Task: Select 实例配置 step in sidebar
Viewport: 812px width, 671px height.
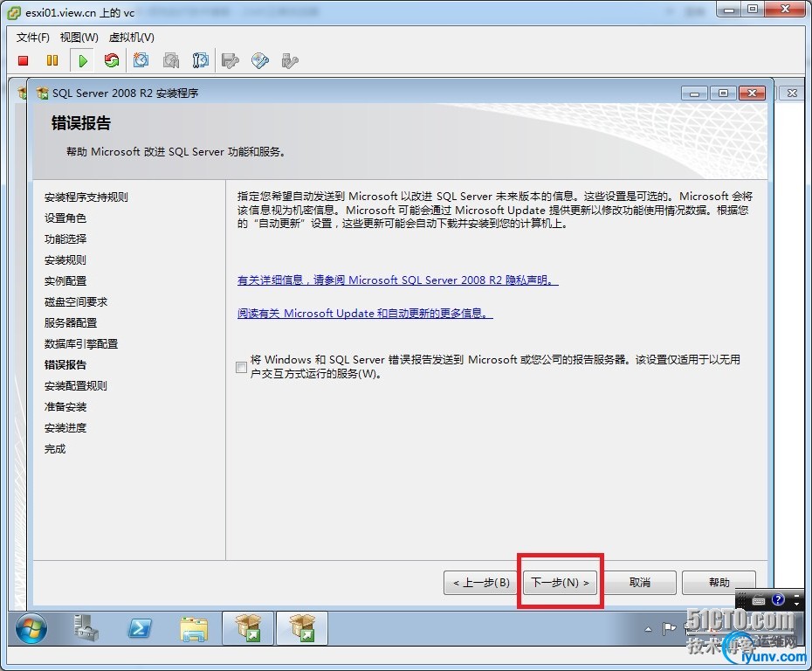Action: click(65, 280)
